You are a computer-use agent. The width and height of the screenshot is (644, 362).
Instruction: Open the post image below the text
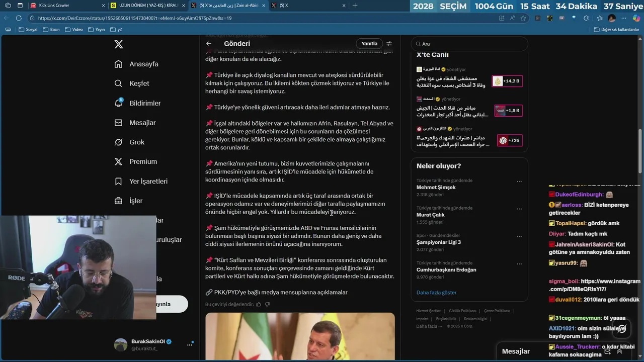click(300, 336)
